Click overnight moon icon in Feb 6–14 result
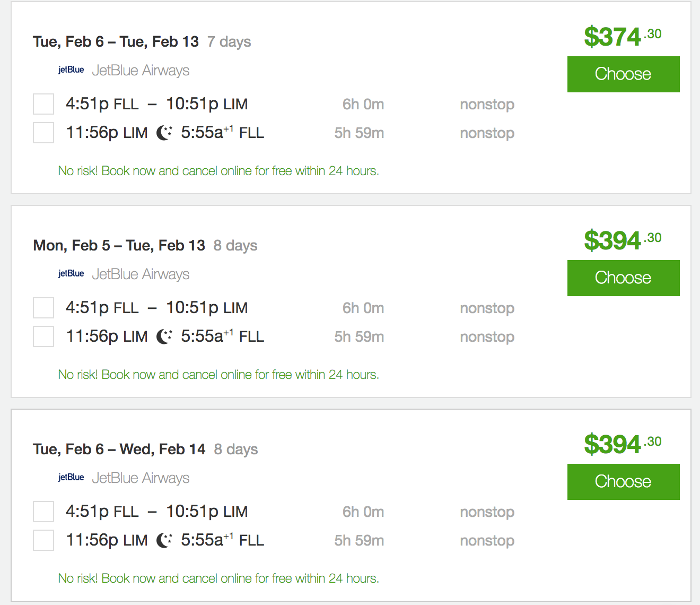 164,540
